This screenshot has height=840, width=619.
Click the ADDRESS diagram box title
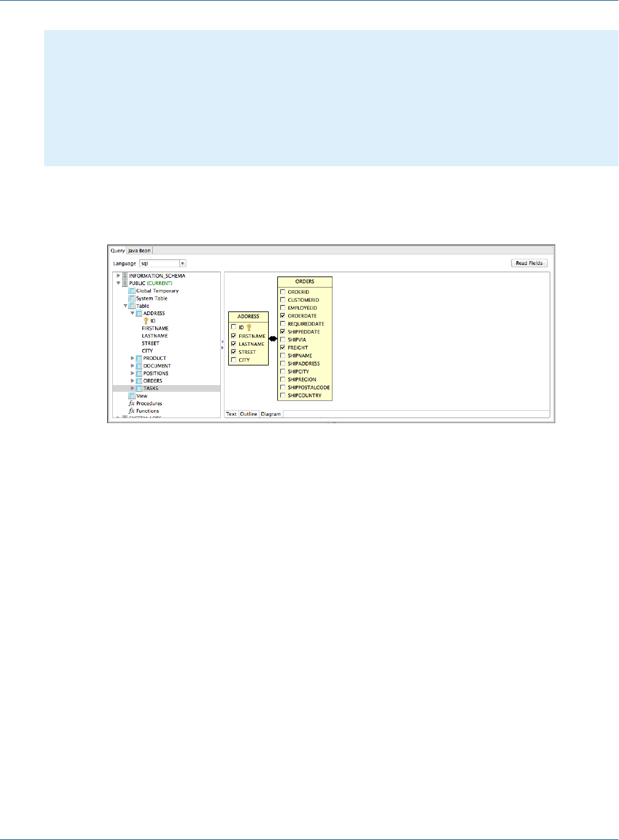point(248,316)
